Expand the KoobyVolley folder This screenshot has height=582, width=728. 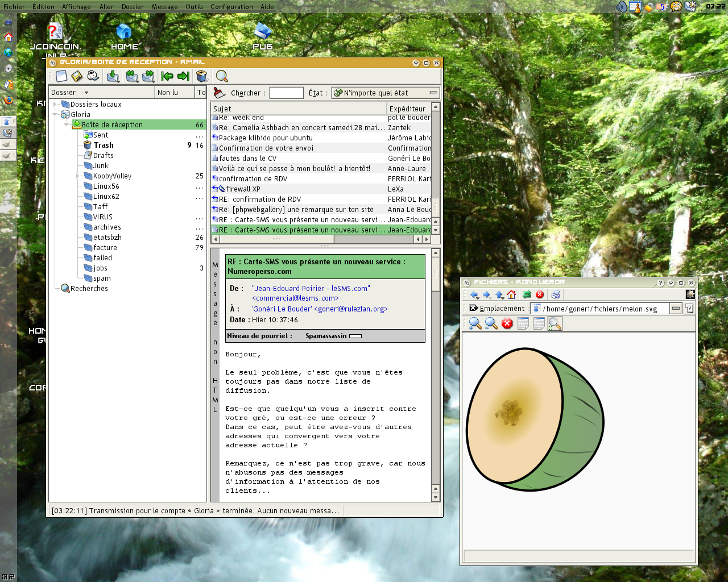(x=78, y=176)
